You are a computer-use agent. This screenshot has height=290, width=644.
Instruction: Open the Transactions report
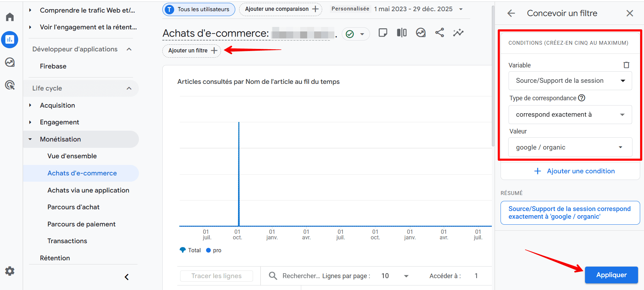(x=67, y=241)
